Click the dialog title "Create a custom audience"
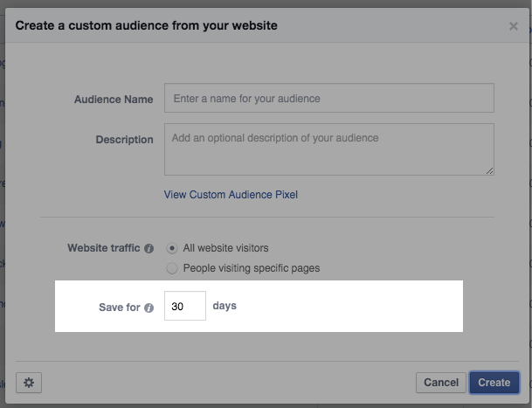The width and height of the screenshot is (532, 408). click(147, 26)
